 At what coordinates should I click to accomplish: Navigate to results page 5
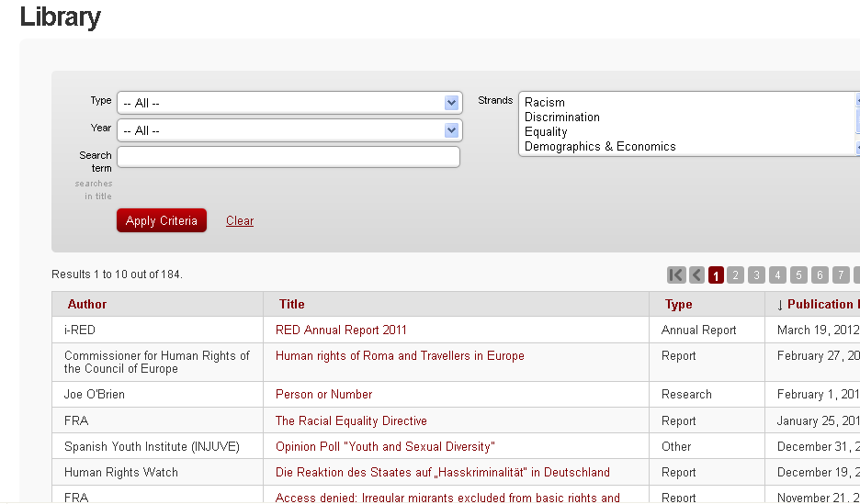click(798, 274)
